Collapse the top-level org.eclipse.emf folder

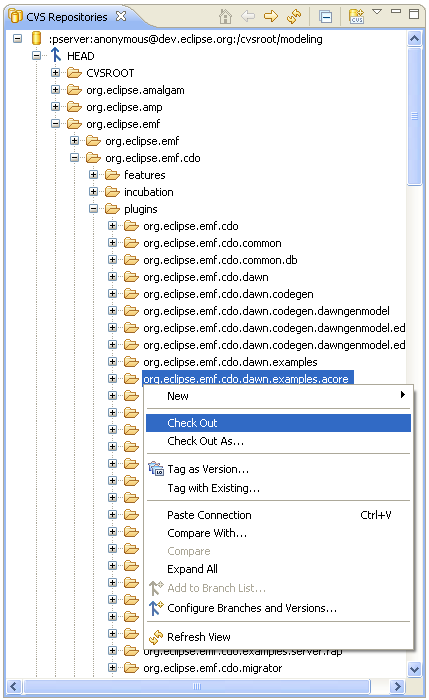click(x=55, y=123)
